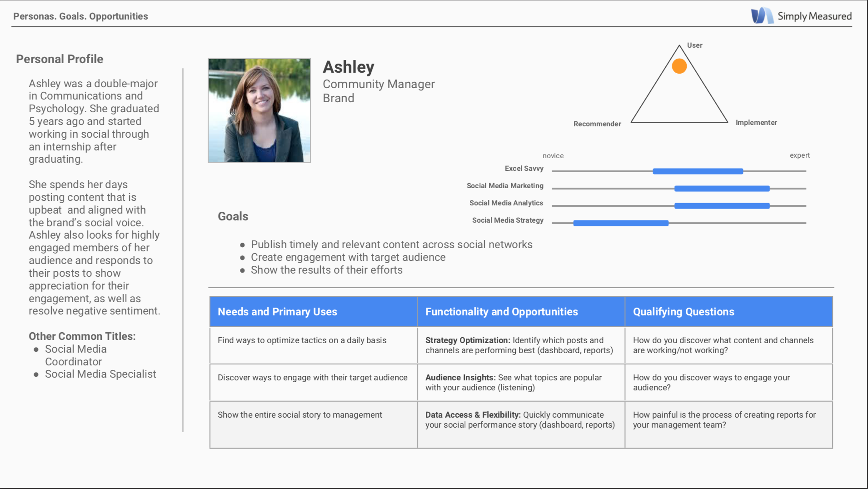868x489 pixels.
Task: Click the expert scale label
Action: pos(800,155)
